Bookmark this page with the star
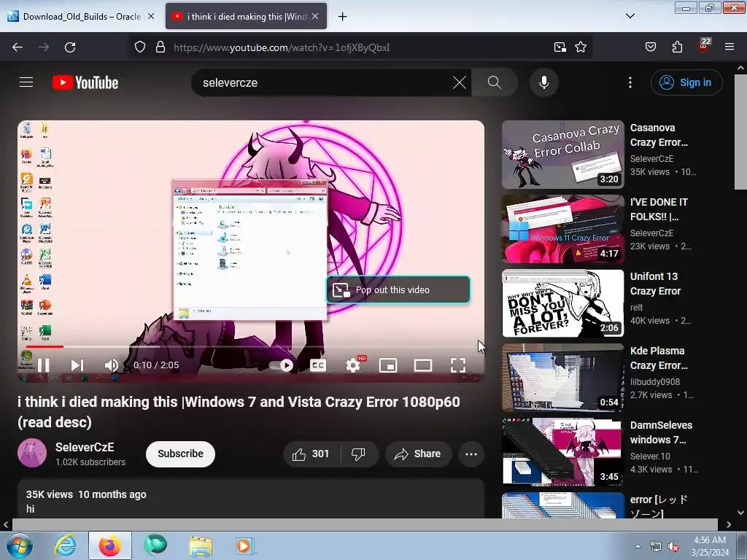 point(580,47)
